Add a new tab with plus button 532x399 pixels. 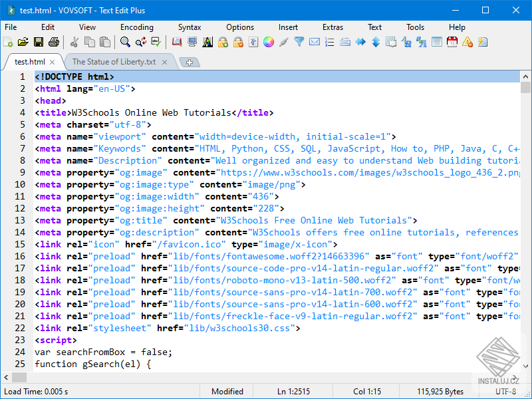190,63
